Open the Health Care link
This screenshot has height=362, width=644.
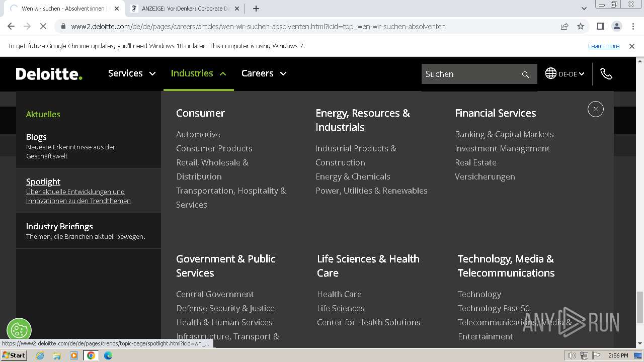pos(339,294)
